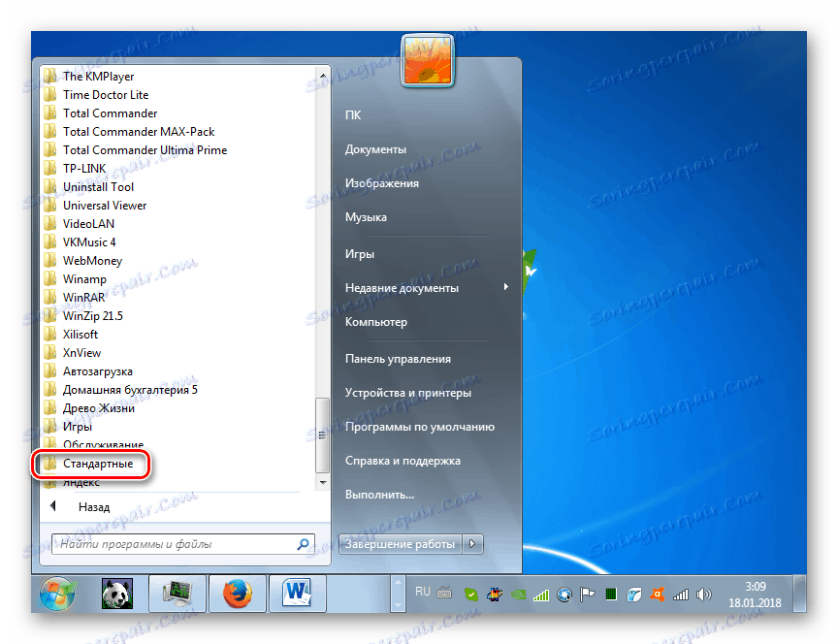This screenshot has width=838, height=644.
Task: Click the network signal icon beside volume
Action: pos(680,595)
